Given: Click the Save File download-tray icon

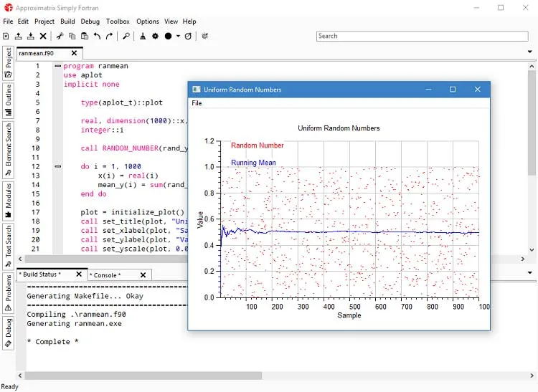Looking at the screenshot, I should click(31, 36).
